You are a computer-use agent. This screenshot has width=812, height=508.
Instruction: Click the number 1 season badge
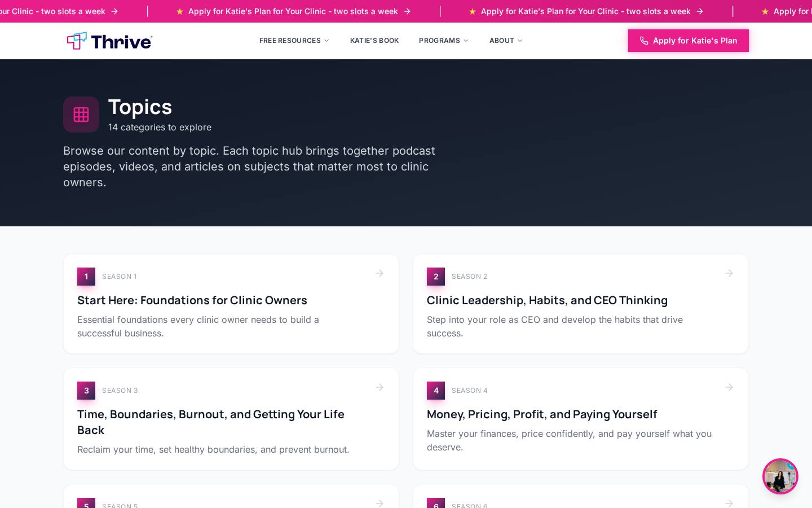(86, 277)
